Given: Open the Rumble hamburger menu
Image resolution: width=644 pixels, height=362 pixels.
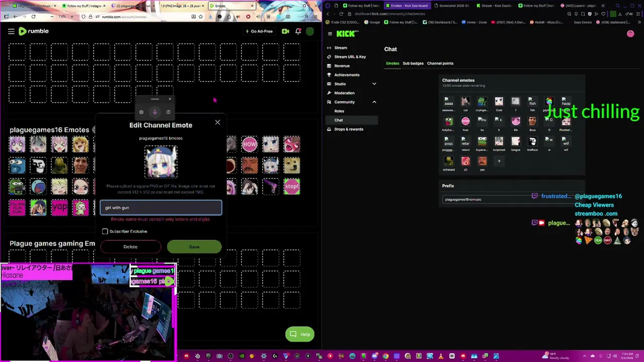Looking at the screenshot, I should click(11, 31).
